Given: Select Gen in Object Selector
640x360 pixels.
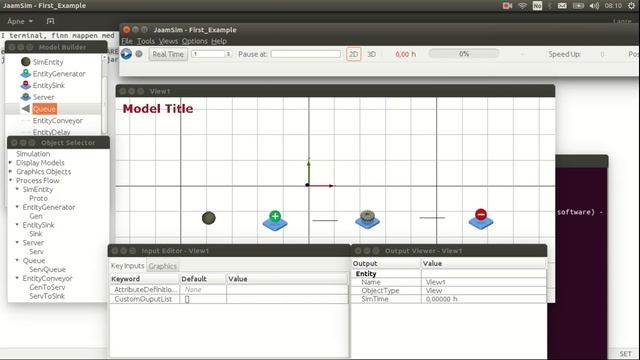Looking at the screenshot, I should point(36,216).
